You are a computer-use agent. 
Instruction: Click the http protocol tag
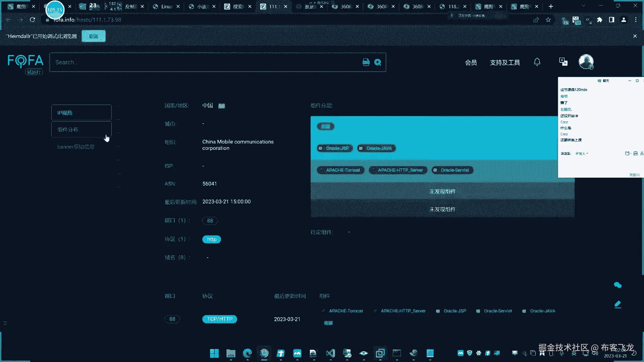click(212, 239)
